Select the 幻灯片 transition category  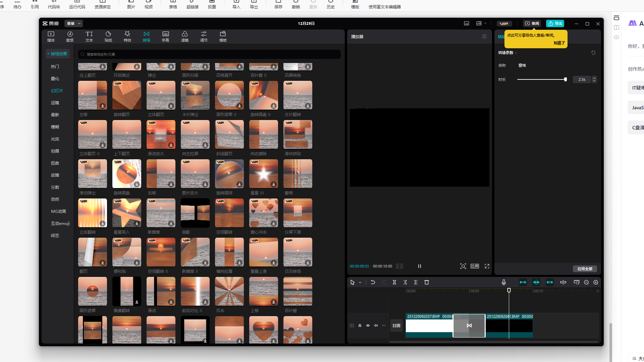[57, 91]
